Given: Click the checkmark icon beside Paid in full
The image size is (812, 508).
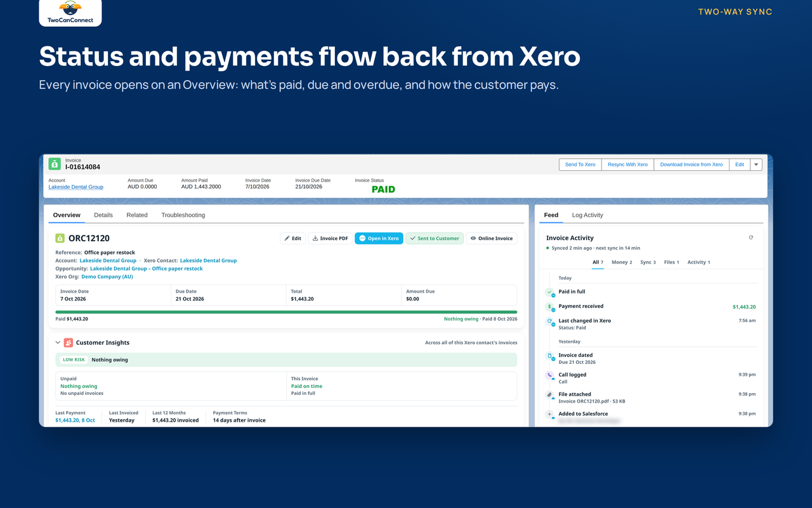Looking at the screenshot, I should point(549,292).
